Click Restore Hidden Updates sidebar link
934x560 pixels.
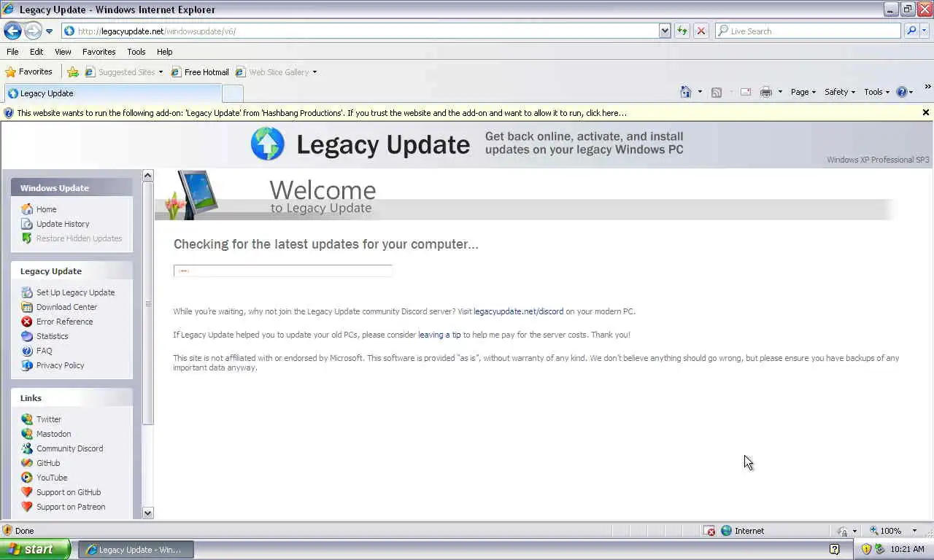pos(79,238)
